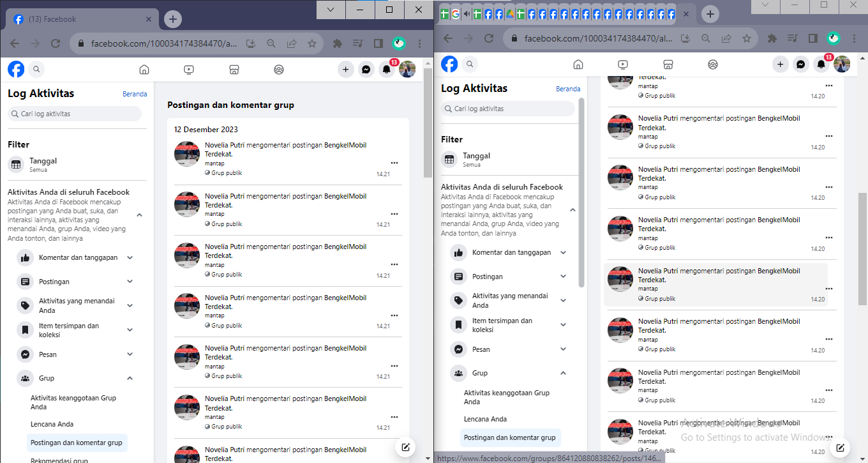Image resolution: width=868 pixels, height=463 pixels.
Task: Open notifications bell in right window
Action: tap(821, 65)
